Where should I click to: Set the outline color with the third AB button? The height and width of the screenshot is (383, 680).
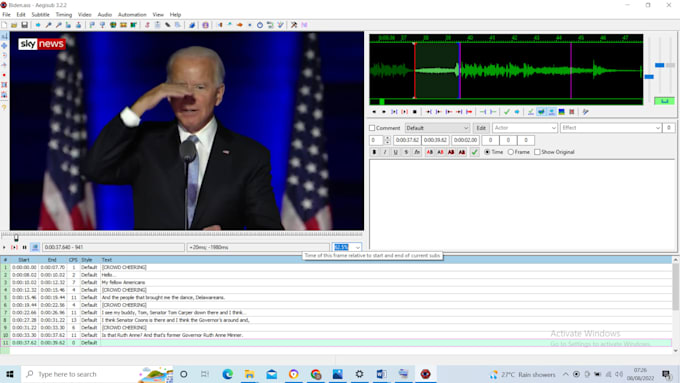[x=451, y=152]
